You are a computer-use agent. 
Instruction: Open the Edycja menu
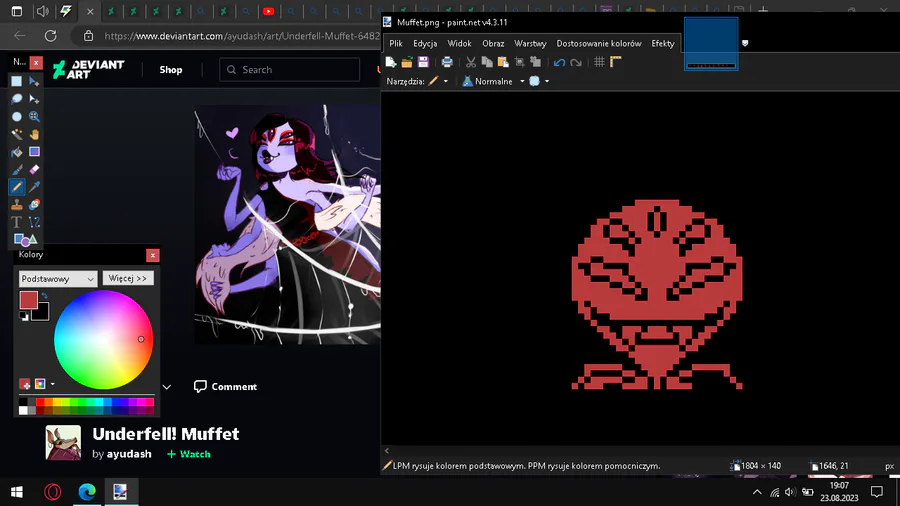[425, 44]
